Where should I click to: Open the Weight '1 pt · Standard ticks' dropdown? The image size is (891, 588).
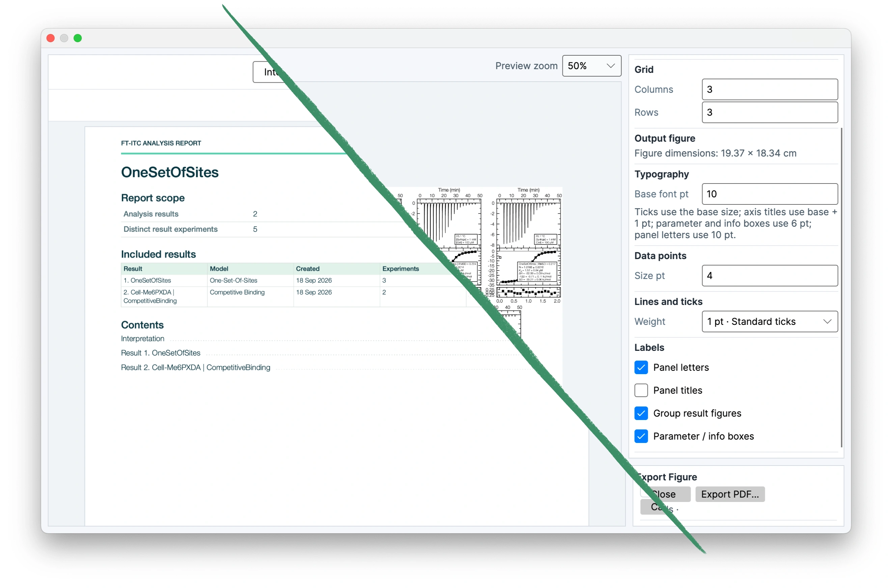[770, 322]
